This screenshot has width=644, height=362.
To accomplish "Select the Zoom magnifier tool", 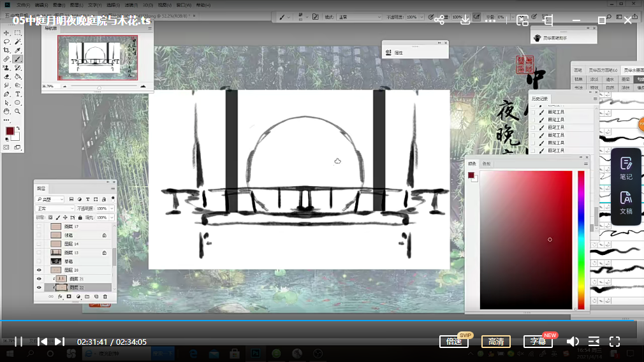I will [x=18, y=111].
